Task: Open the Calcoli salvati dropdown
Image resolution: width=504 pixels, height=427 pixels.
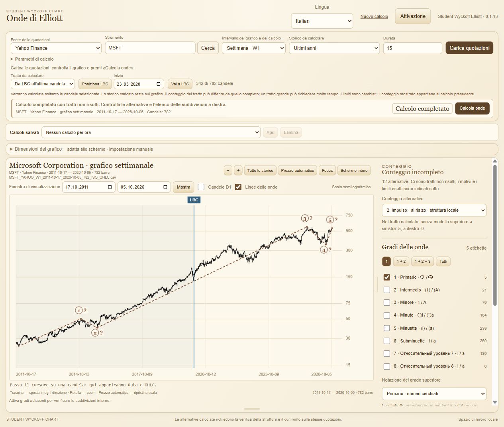Action: click(151, 132)
